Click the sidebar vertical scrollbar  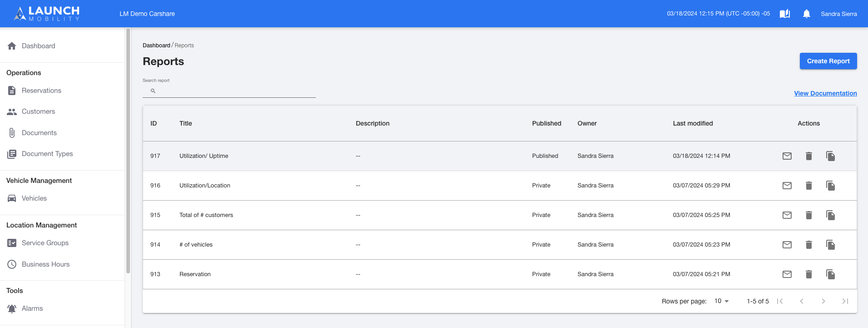(x=128, y=151)
